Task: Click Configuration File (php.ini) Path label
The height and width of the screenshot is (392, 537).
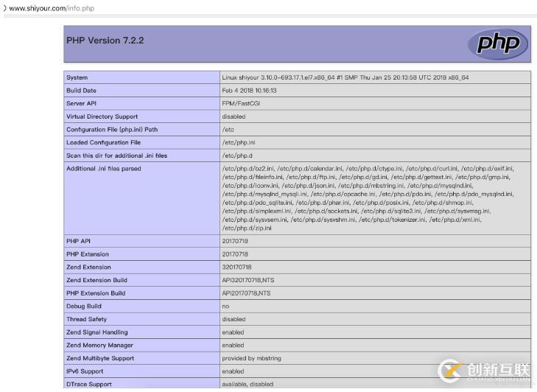Action: click(x=112, y=130)
